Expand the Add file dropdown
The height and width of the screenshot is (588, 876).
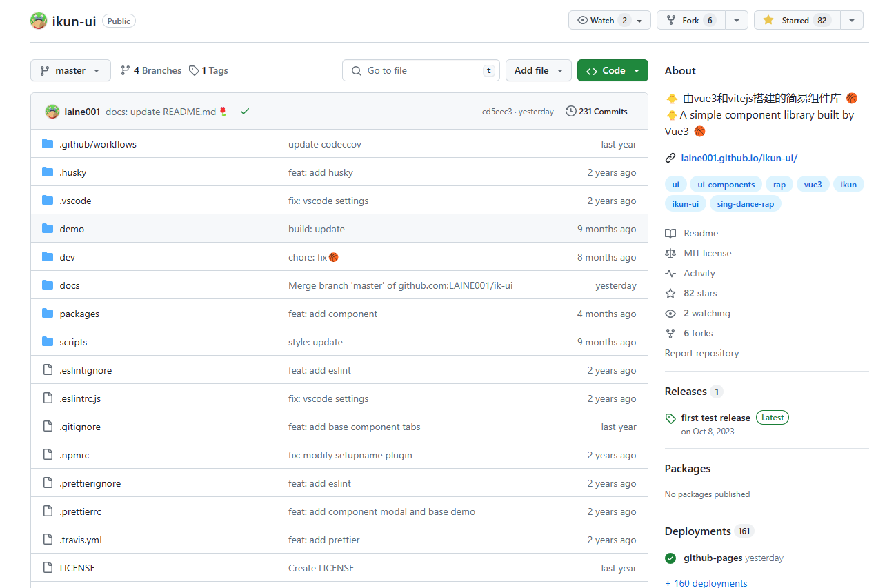539,70
